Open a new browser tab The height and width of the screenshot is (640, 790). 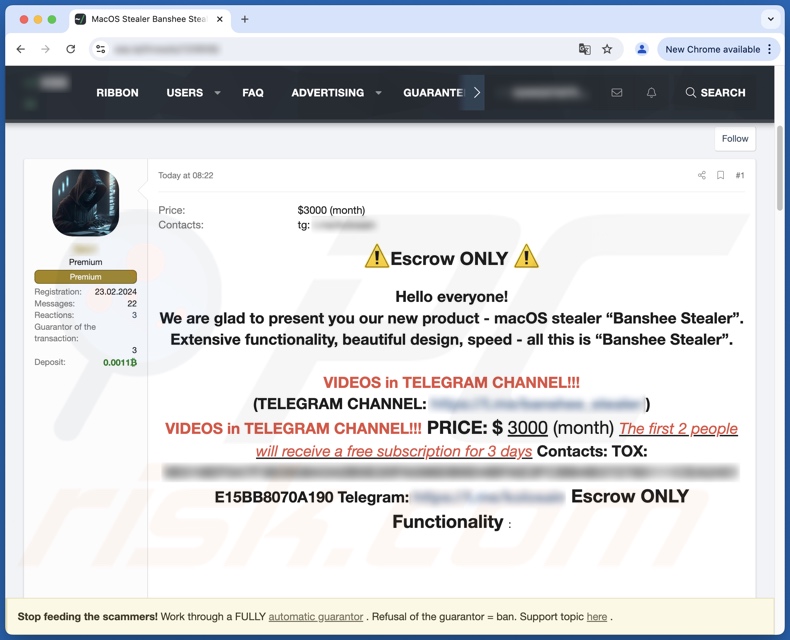point(244,19)
